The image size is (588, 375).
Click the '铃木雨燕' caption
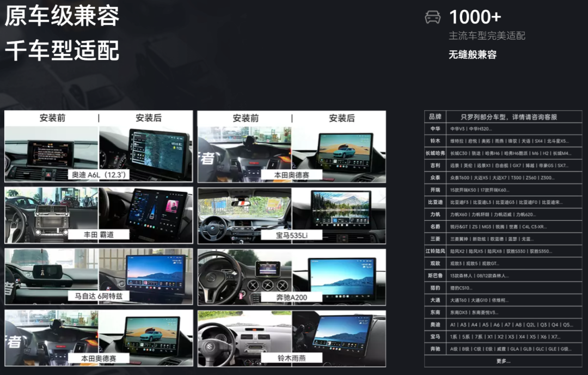point(292,358)
